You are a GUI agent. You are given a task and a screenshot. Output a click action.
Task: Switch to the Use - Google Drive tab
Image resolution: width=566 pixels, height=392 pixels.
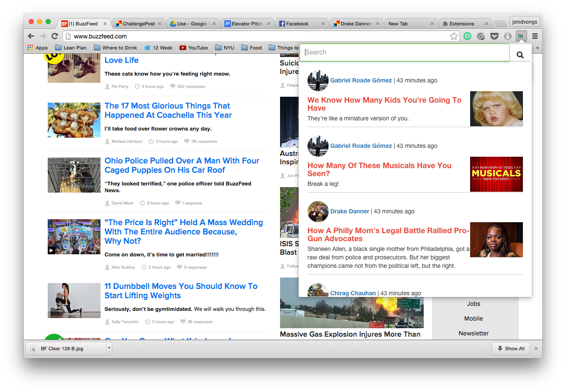click(193, 24)
